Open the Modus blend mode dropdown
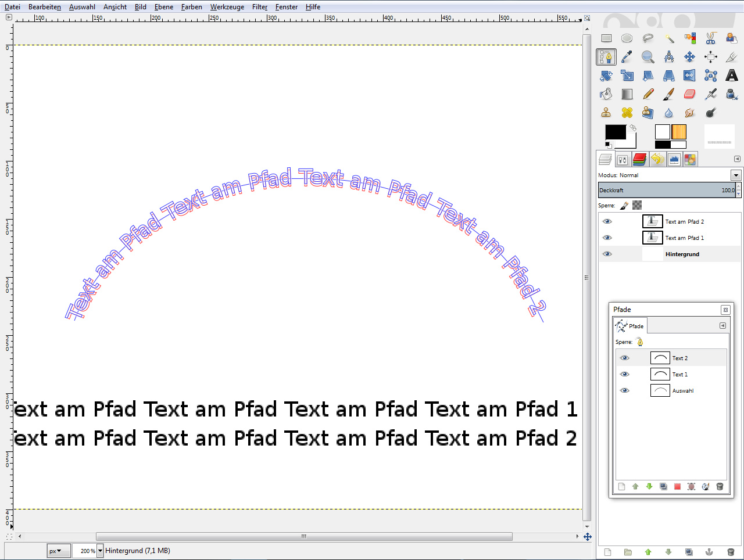Viewport: 744px width, 560px height. (x=736, y=175)
